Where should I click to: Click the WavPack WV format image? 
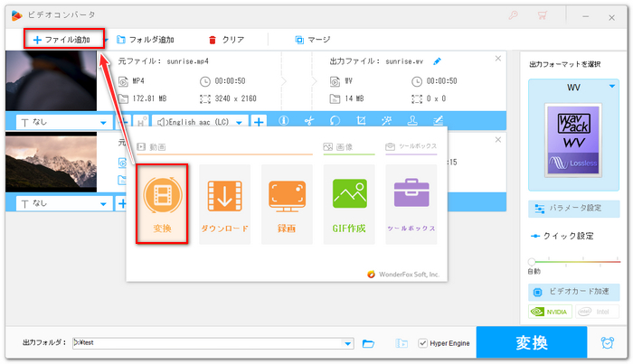point(573,140)
